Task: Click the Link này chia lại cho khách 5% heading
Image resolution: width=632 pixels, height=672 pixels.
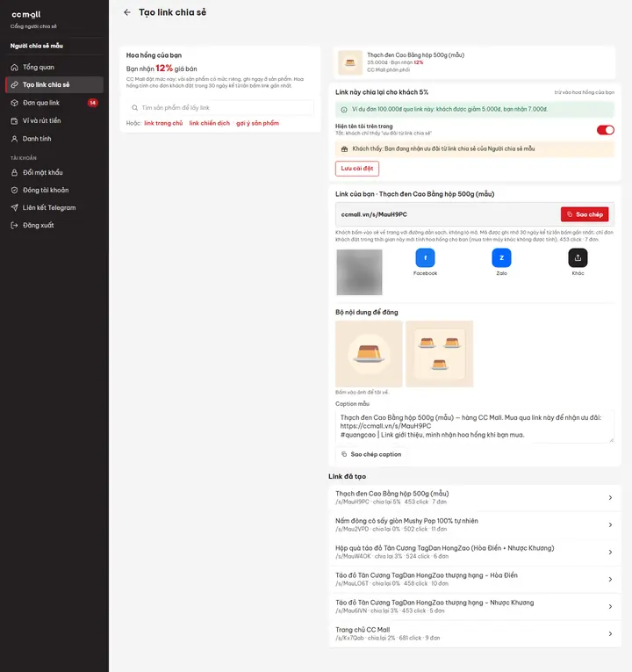Action: [x=382, y=92]
